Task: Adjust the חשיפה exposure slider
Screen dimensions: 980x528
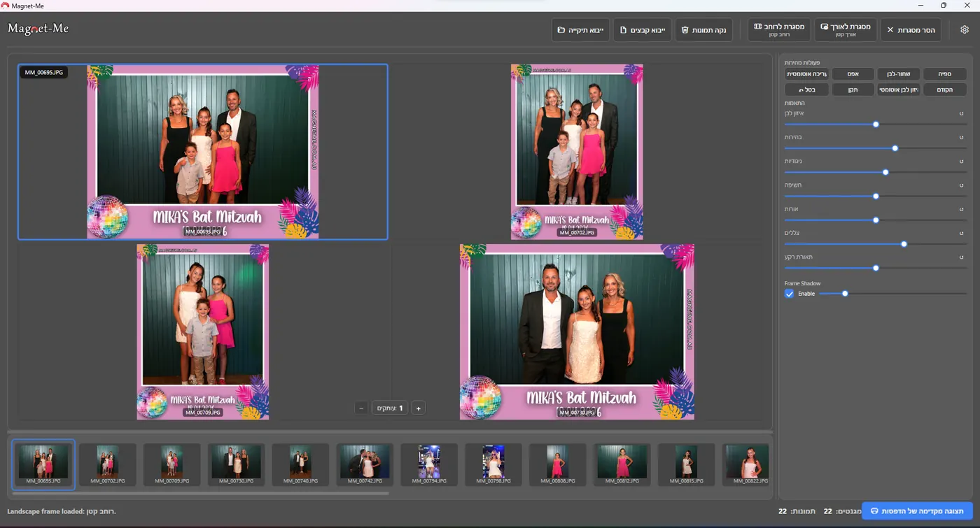Action: click(x=876, y=197)
